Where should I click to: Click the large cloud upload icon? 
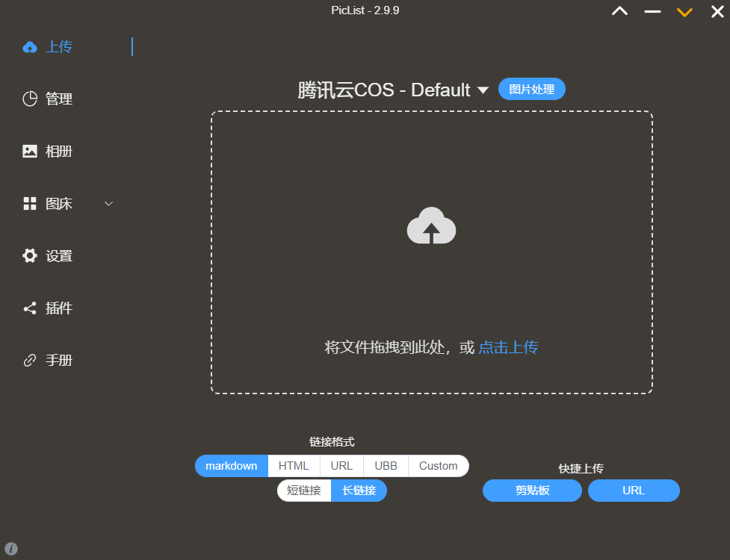(x=431, y=226)
